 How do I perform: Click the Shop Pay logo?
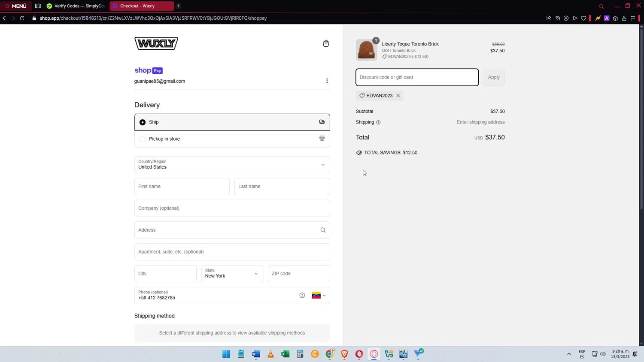point(149,71)
